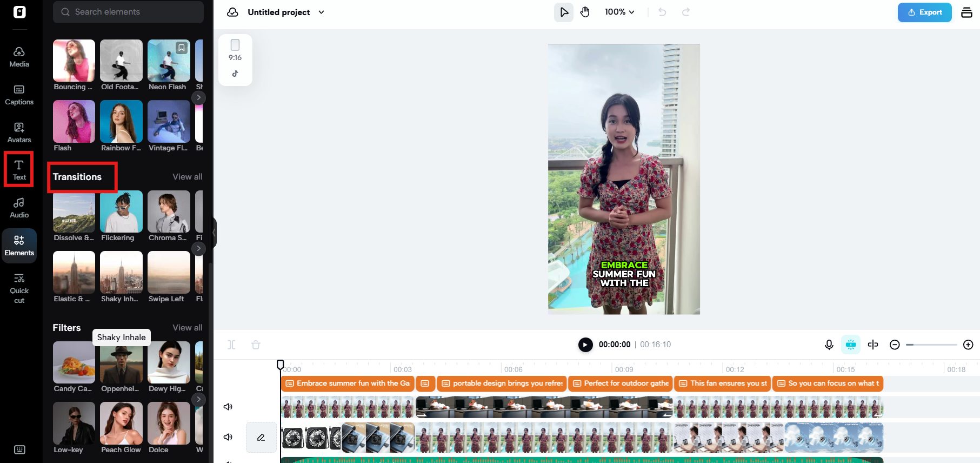Screen dimensions: 980x463
Task: Play the video preview
Action: [585, 345]
